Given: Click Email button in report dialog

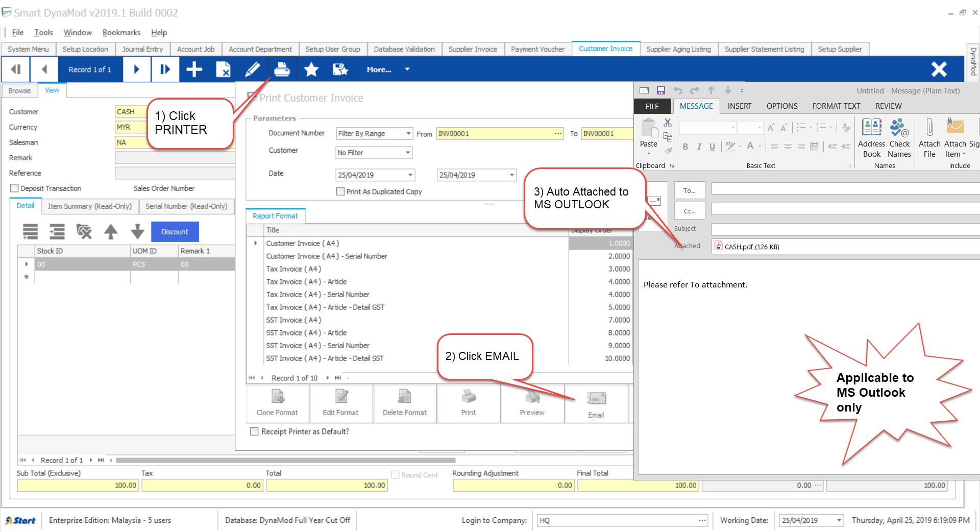Looking at the screenshot, I should tap(596, 404).
